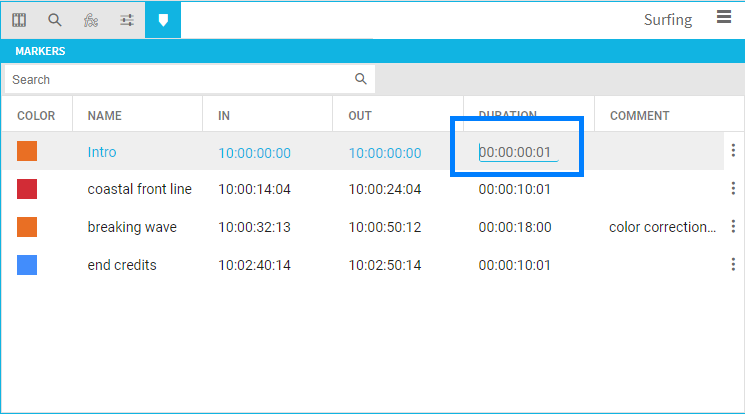
Task: Edit the Intro duration timecode field
Action: pos(518,153)
